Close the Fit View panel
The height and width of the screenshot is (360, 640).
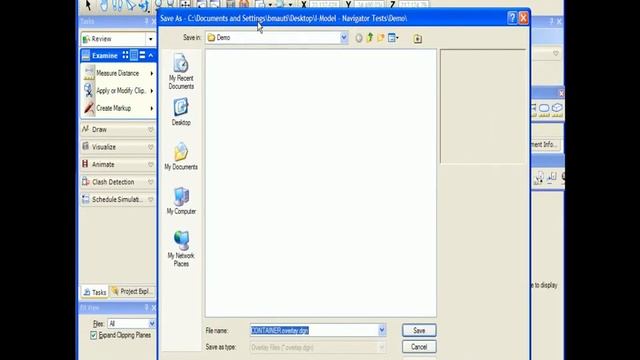pos(153,308)
